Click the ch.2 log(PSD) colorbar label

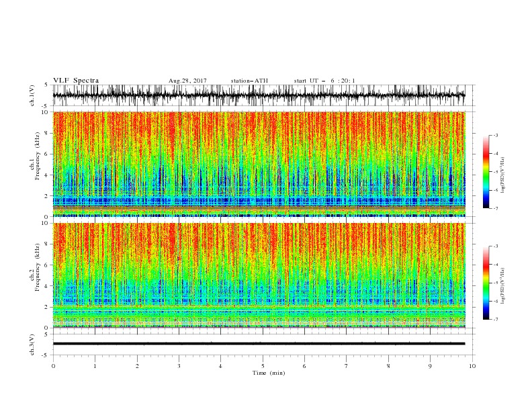pyautogui.click(x=502, y=286)
